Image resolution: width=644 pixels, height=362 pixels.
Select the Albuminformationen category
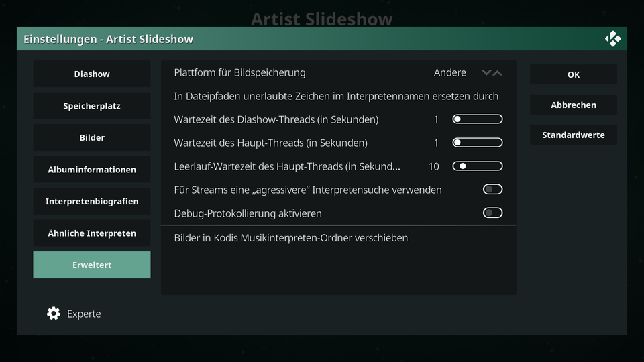click(92, 170)
